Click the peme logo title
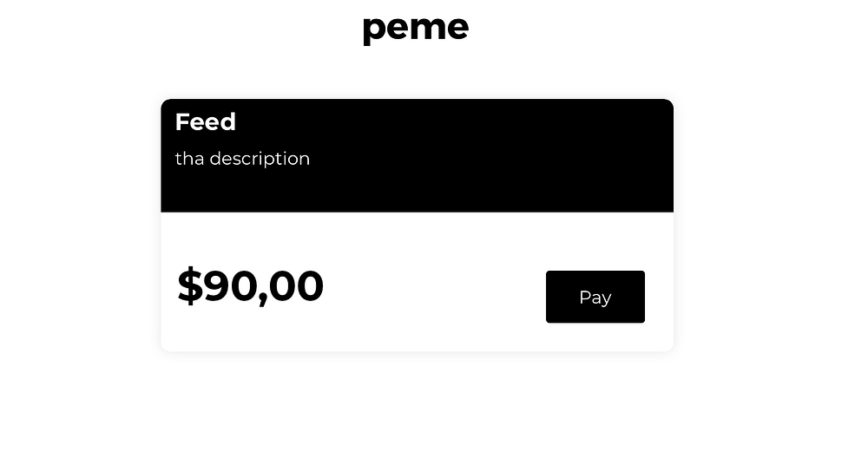Screen dimensions: 868x465 click(415, 28)
